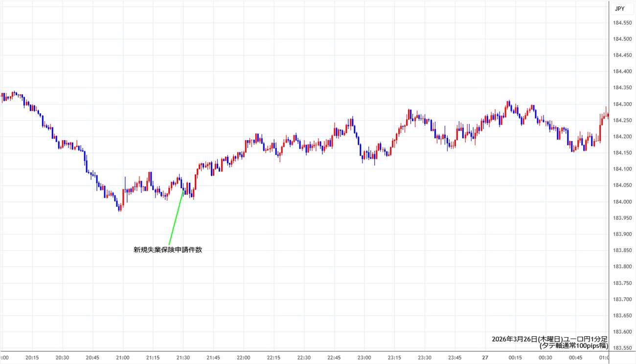Viewport: 636px width, 364px height.
Task: Click the 184.300 price axis label
Action: pos(622,104)
